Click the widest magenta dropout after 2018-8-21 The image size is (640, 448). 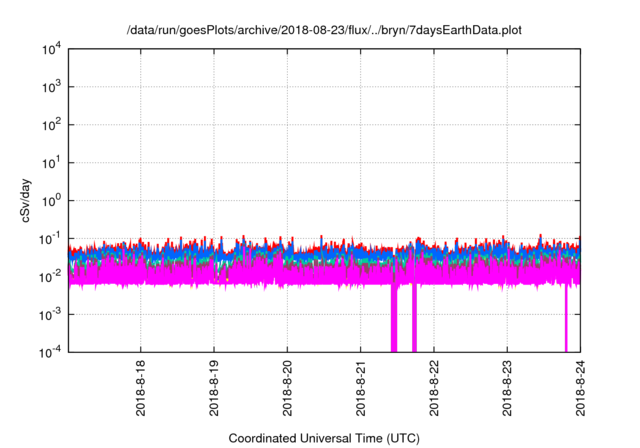(x=394, y=318)
